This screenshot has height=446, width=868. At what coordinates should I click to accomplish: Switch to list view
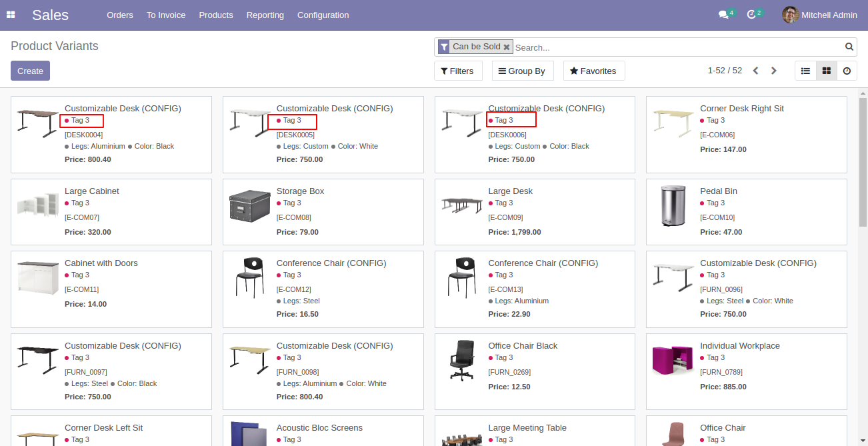coord(805,71)
